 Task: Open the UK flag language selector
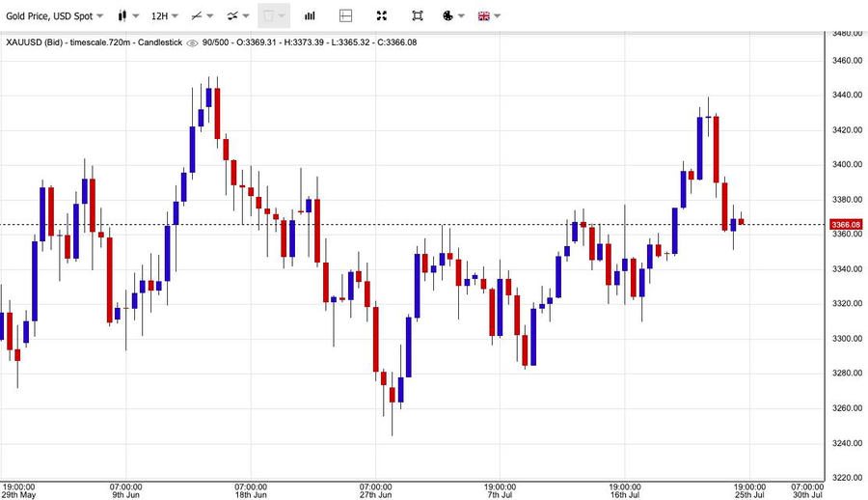pyautogui.click(x=489, y=16)
